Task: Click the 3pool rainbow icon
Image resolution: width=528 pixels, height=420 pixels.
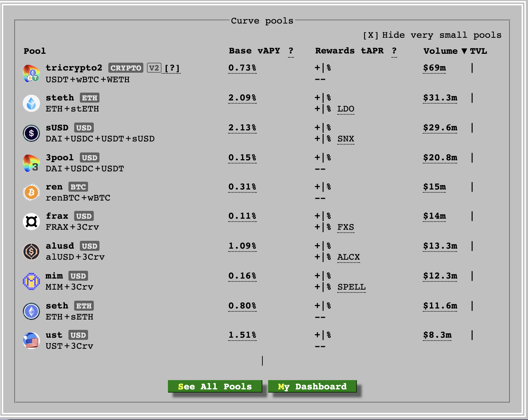Action: coord(31,163)
